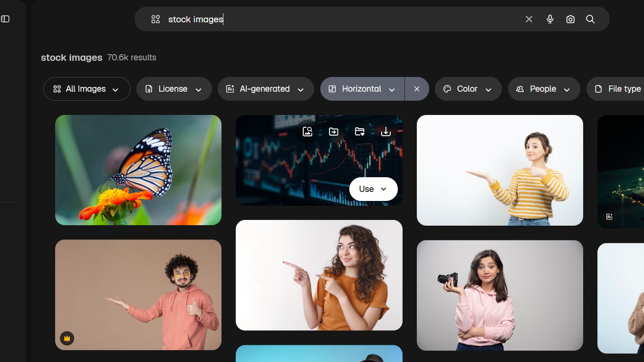Remove the Horizontal filter with X
This screenshot has width=644, height=362.
click(x=417, y=89)
